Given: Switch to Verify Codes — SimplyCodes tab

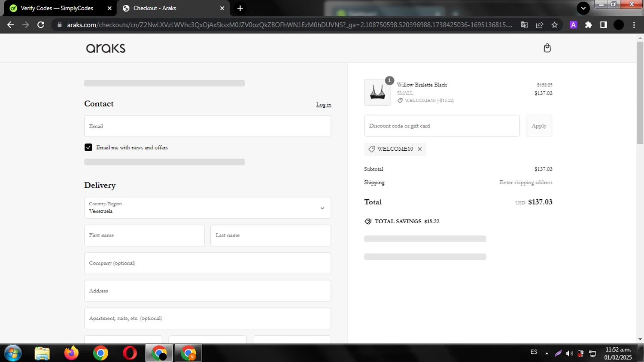Looking at the screenshot, I should [57, 8].
